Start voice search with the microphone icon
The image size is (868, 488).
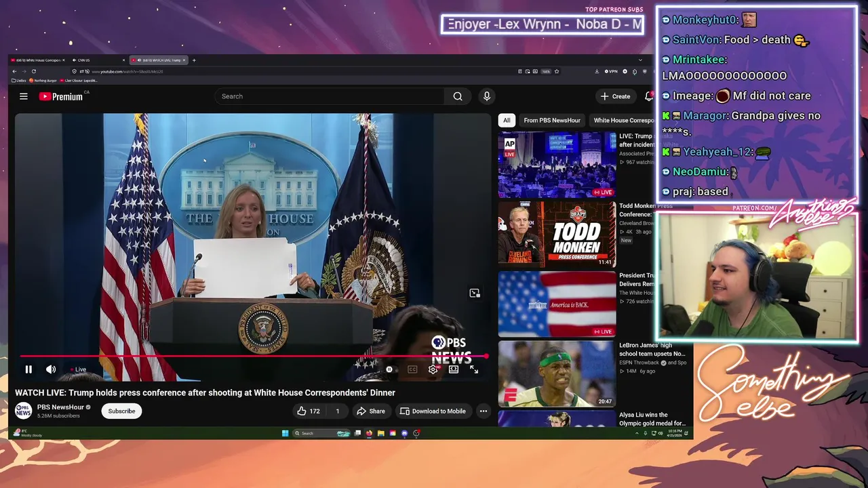point(486,96)
